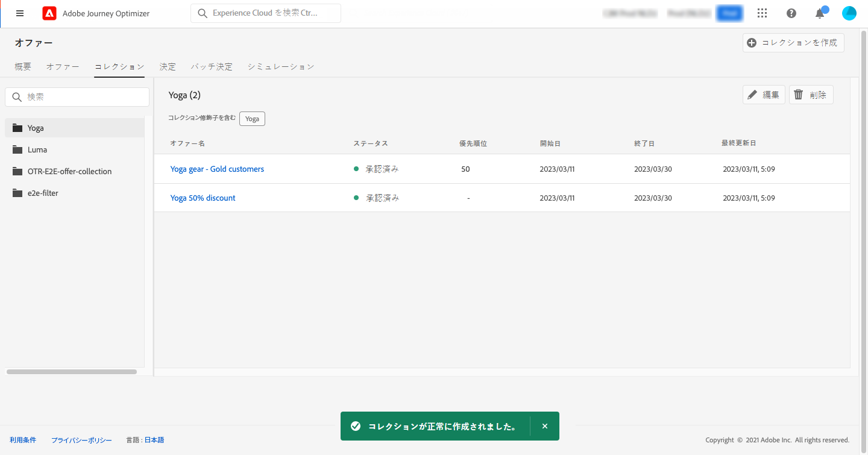This screenshot has width=868, height=455.
Task: Click the Luma folder icon
Action: point(17,149)
